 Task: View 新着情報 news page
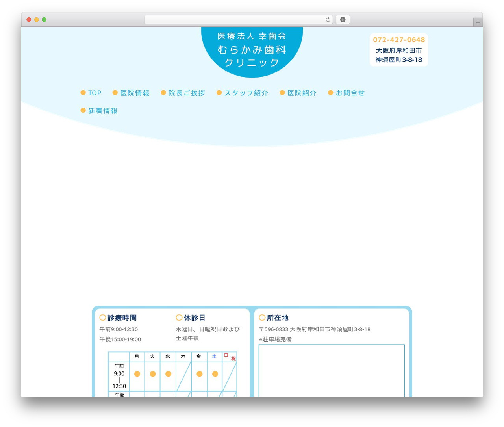[x=99, y=111]
